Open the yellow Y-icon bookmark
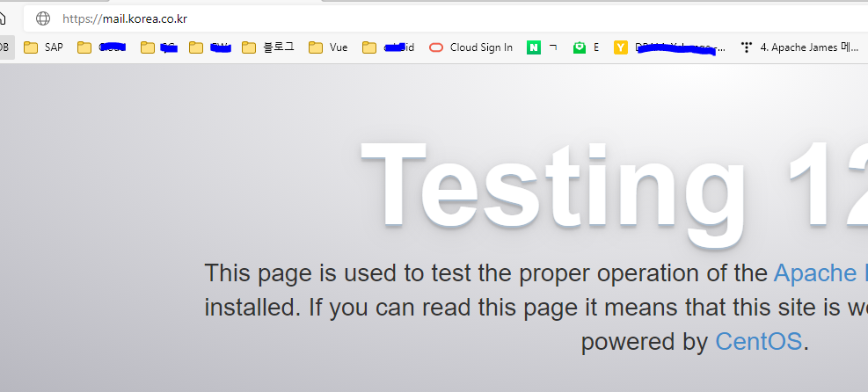Screen dimensions: 868x392 pyautogui.click(x=670, y=47)
